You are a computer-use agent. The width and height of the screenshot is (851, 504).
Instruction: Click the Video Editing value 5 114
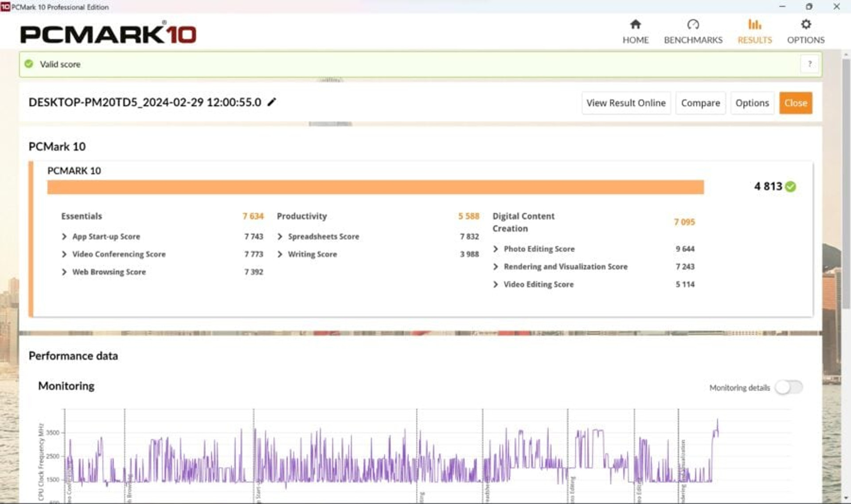[x=685, y=284]
